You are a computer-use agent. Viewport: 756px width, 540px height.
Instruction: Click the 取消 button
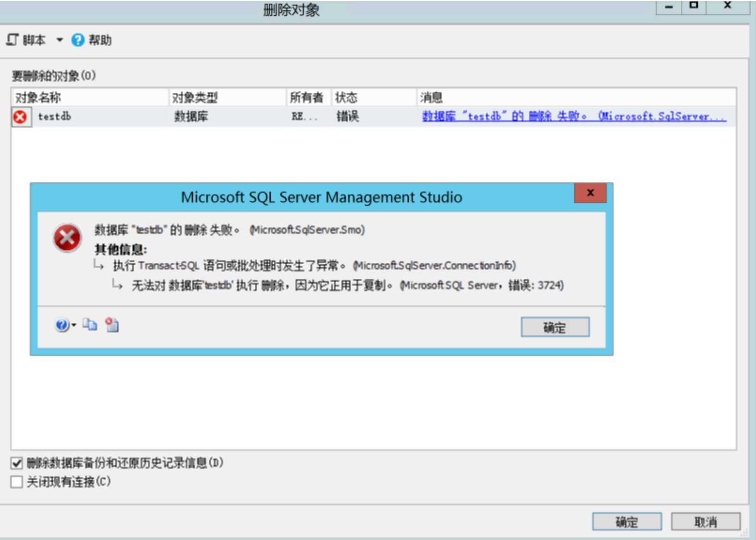706,522
